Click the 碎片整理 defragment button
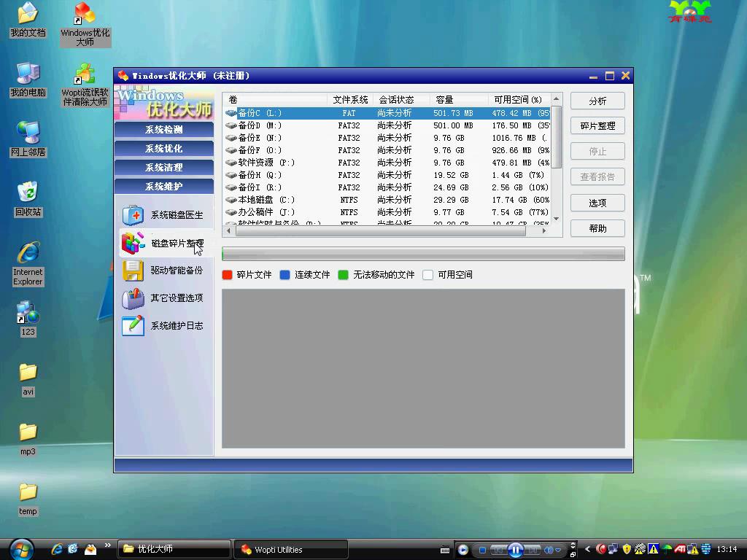747x560 pixels. pos(597,126)
